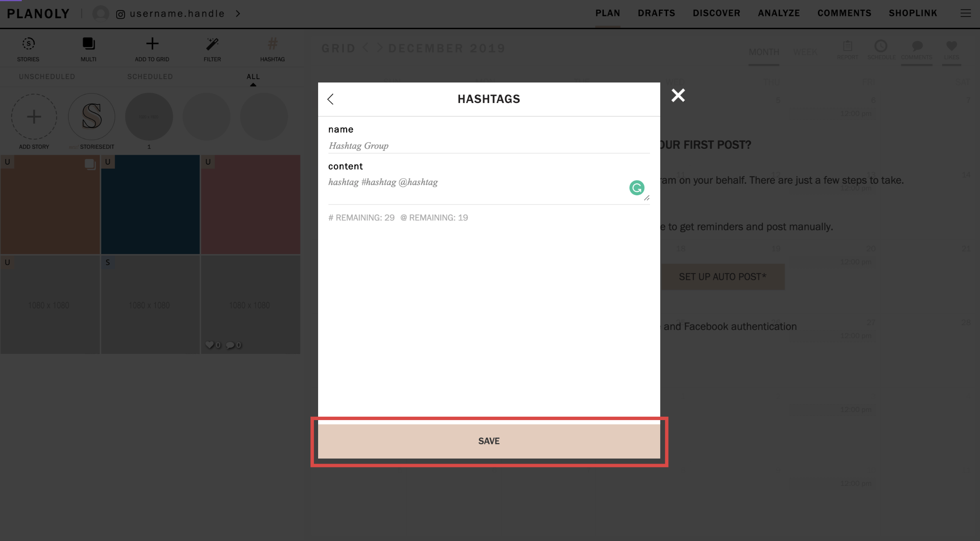Click the '@ REMAINING: 19' counter text
The height and width of the screenshot is (541, 980).
434,218
